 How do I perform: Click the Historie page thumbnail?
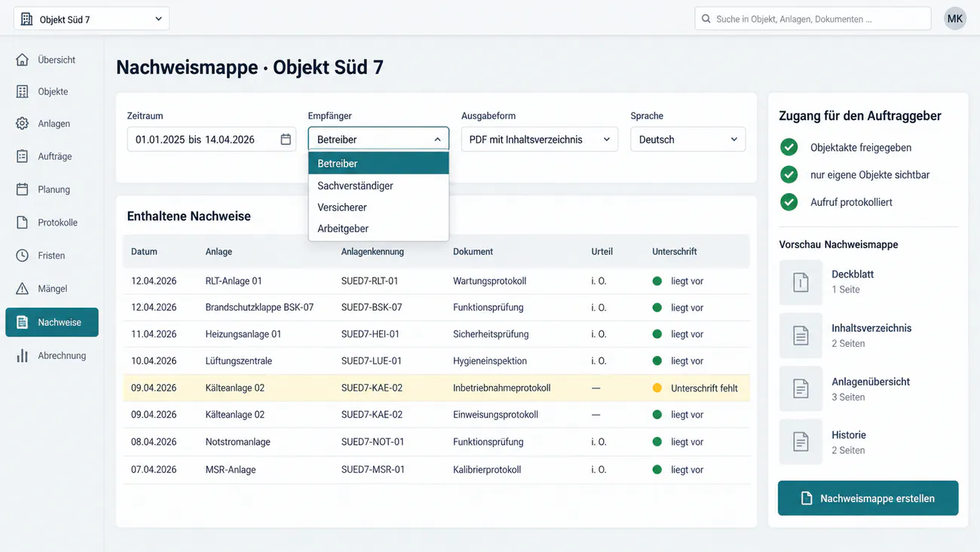(801, 442)
